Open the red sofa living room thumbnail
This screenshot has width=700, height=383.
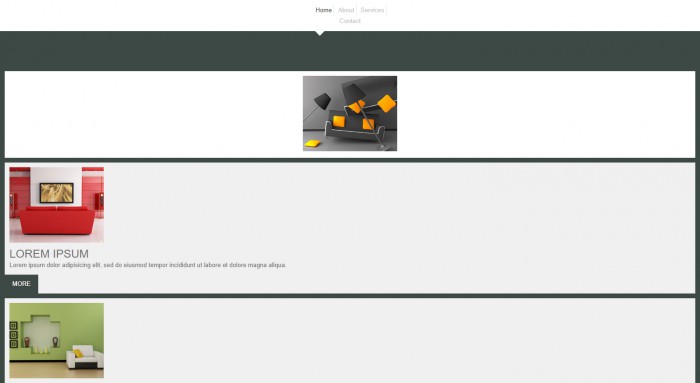click(57, 205)
